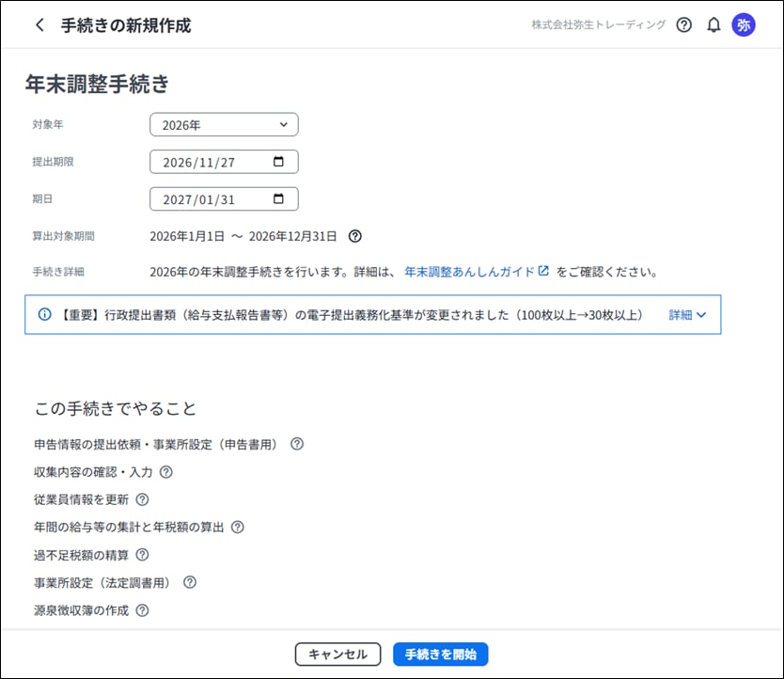
Task: Click the 手続きを開始 button
Action: click(441, 654)
